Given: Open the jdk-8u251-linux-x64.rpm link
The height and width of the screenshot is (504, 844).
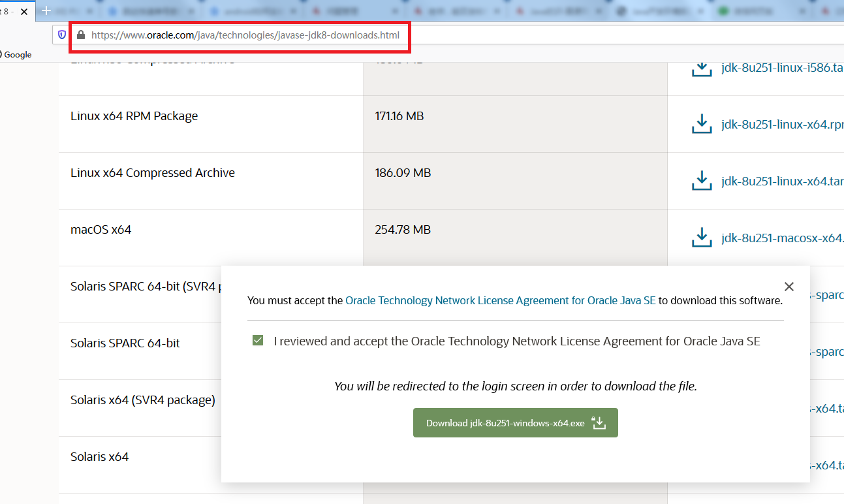Looking at the screenshot, I should pos(783,124).
